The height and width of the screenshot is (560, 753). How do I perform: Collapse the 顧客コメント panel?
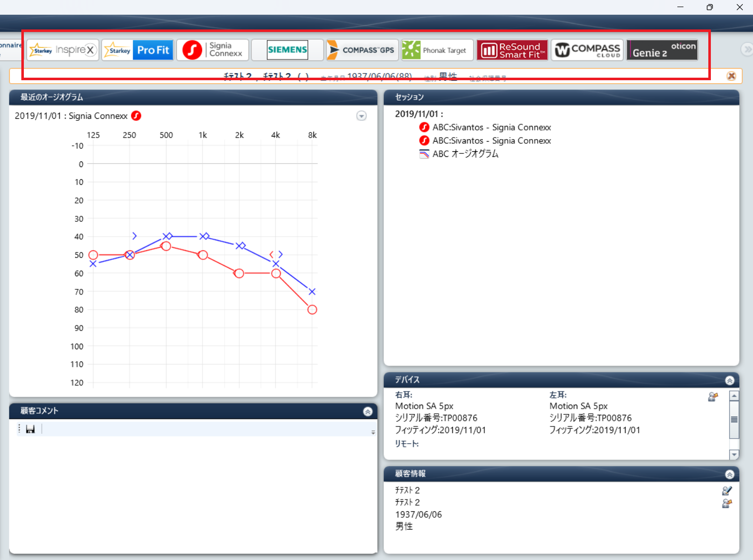(368, 411)
